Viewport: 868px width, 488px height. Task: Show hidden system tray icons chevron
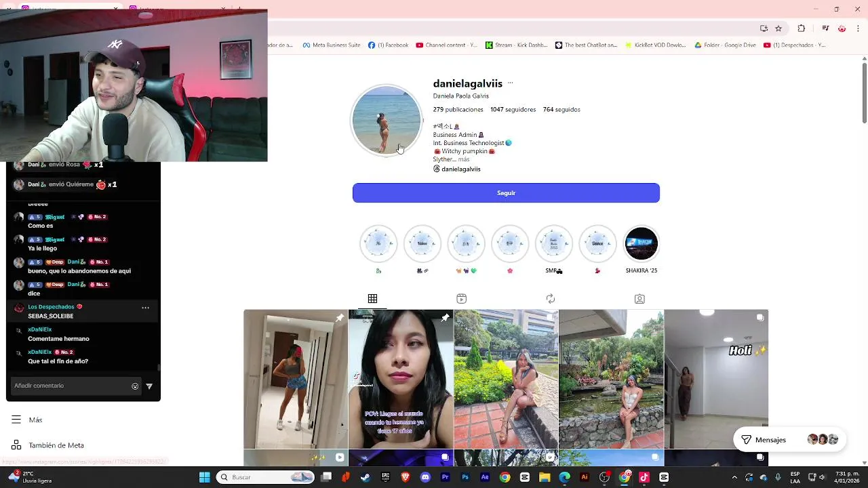pyautogui.click(x=734, y=477)
